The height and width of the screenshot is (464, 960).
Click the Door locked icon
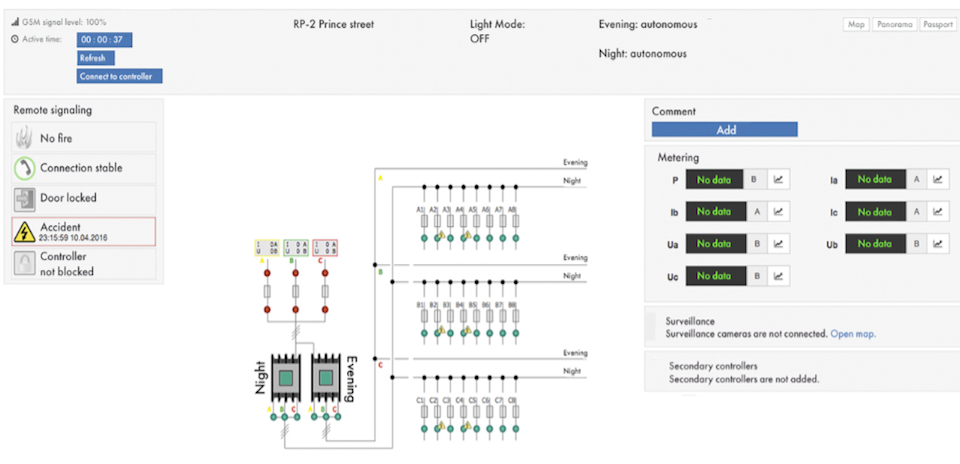(24, 198)
